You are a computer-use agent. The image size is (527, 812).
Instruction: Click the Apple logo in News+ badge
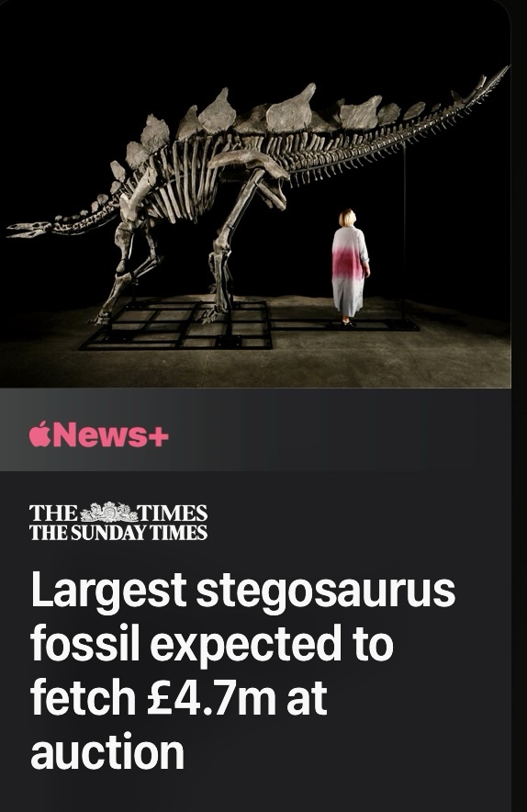click(39, 434)
